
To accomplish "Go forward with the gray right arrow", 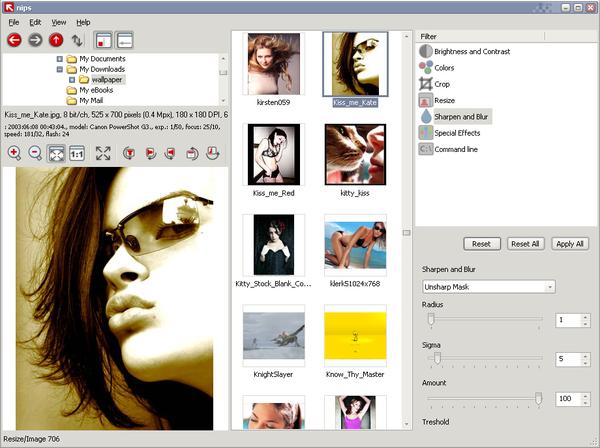I will point(35,40).
